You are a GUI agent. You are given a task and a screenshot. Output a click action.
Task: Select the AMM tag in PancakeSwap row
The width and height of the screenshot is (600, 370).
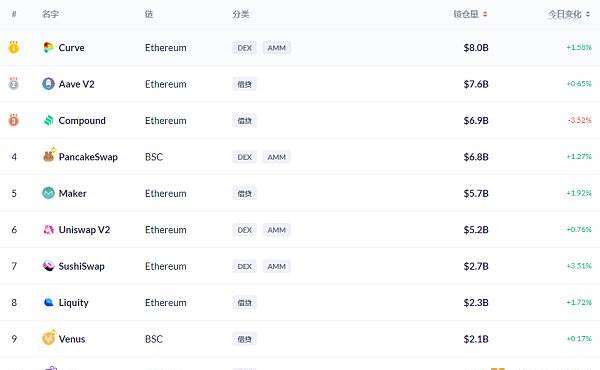click(x=277, y=157)
